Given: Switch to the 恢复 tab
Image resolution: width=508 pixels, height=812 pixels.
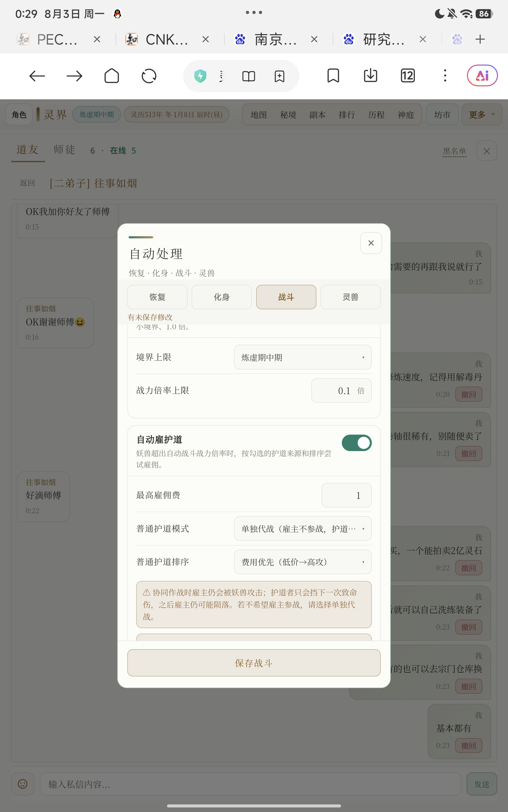Looking at the screenshot, I should pos(157,297).
